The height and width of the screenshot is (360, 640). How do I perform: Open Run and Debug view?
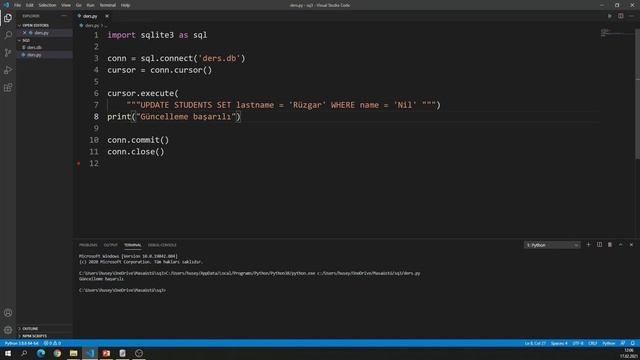coord(8,70)
